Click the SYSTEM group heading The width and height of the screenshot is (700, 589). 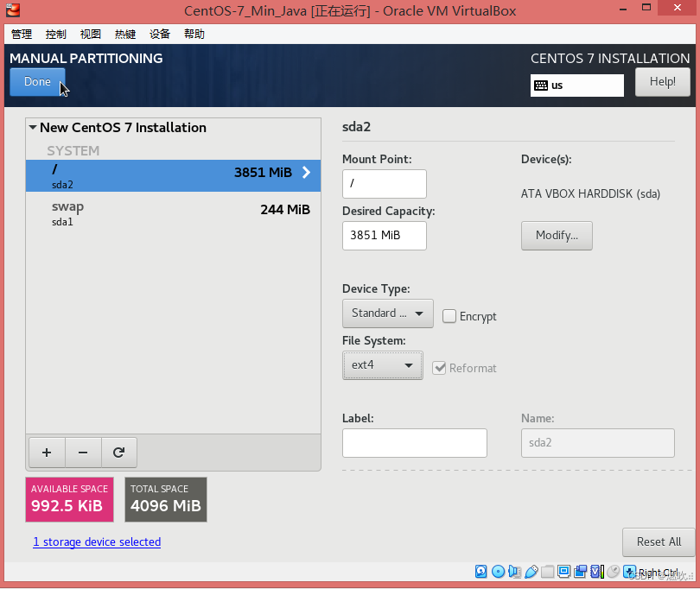(73, 151)
